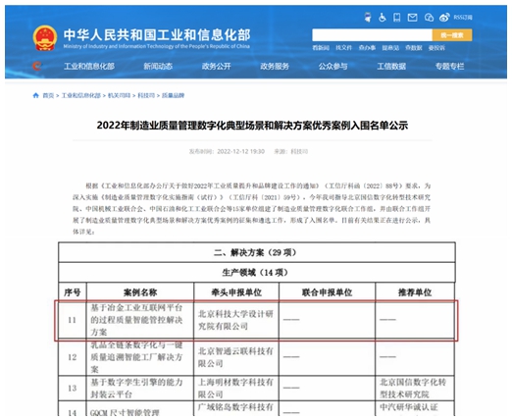This screenshot has height=420, width=512.
Task: Click the 牵头申报单位 column header
Action: pyautogui.click(x=236, y=292)
